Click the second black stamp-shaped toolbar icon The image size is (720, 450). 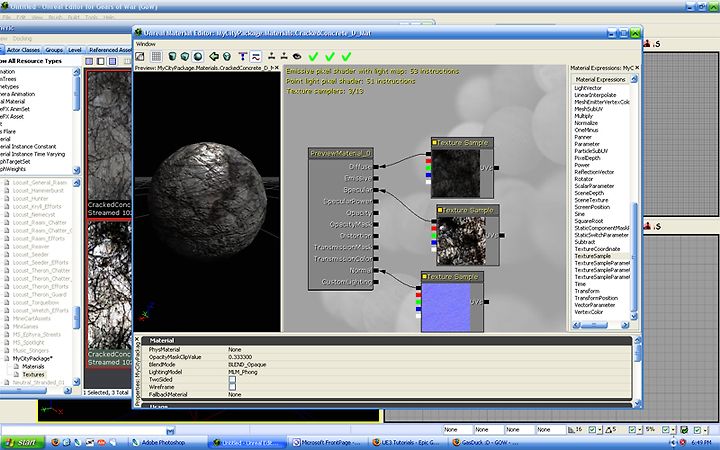[x=284, y=56]
